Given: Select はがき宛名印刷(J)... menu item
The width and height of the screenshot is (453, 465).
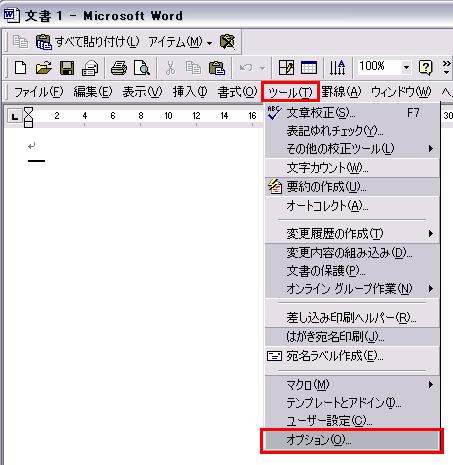Looking at the screenshot, I should tap(352, 337).
